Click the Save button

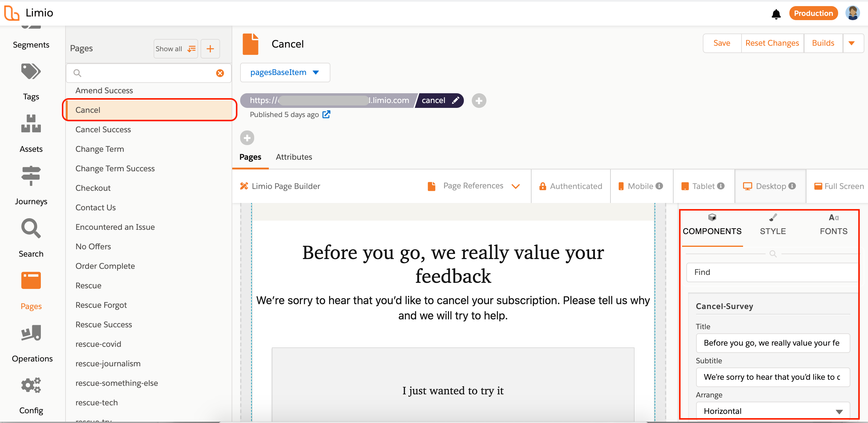pos(721,43)
